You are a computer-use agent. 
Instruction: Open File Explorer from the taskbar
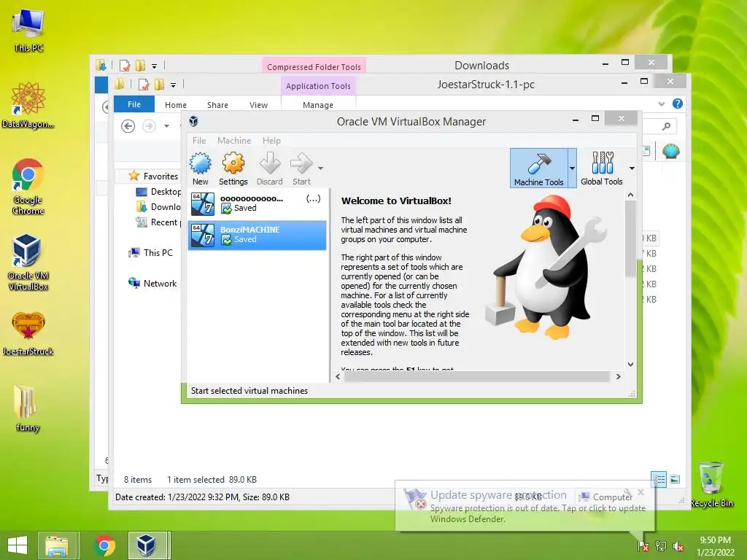pos(57,545)
